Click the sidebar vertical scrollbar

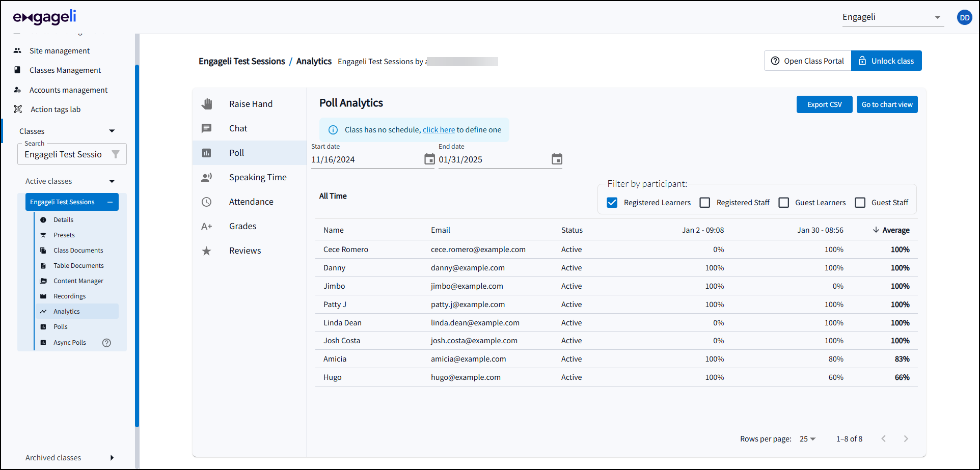click(x=137, y=245)
